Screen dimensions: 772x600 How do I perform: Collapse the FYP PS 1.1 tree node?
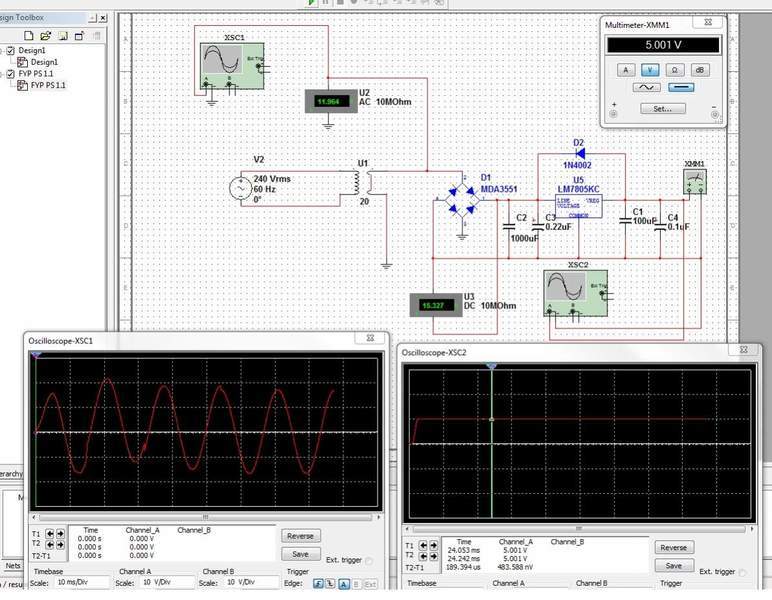point(2,73)
